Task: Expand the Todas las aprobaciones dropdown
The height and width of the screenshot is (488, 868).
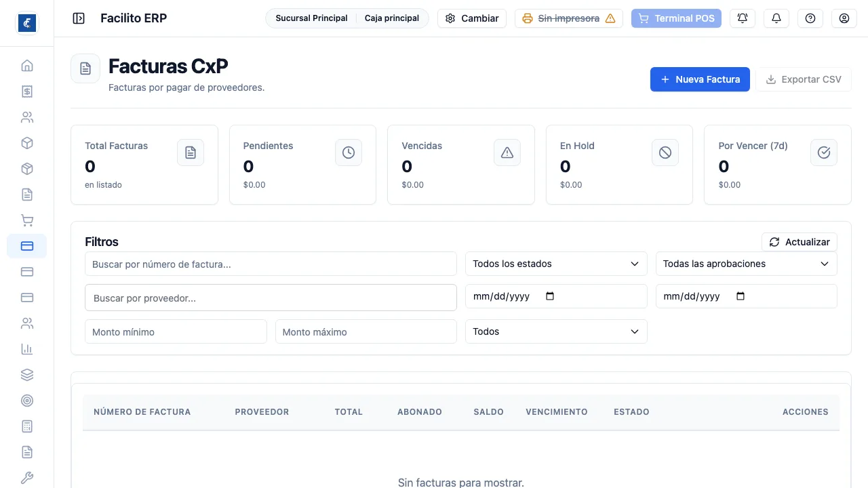Action: 747,264
